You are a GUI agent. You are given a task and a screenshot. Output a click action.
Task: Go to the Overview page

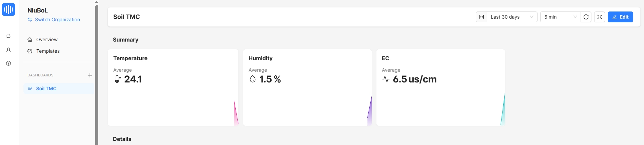click(47, 40)
